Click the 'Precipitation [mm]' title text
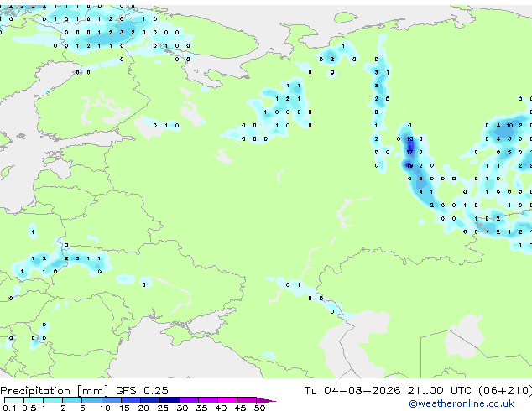This screenshot has height=411, width=532. pyautogui.click(x=55, y=391)
